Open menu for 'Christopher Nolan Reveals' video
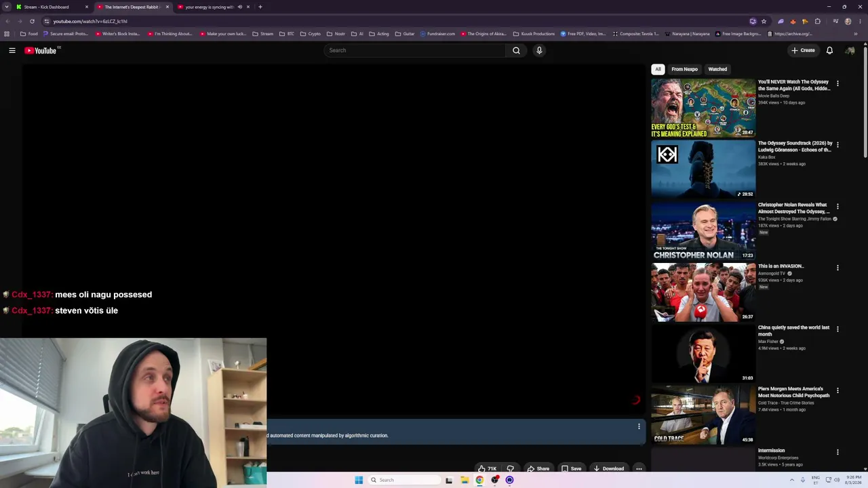 pyautogui.click(x=837, y=206)
